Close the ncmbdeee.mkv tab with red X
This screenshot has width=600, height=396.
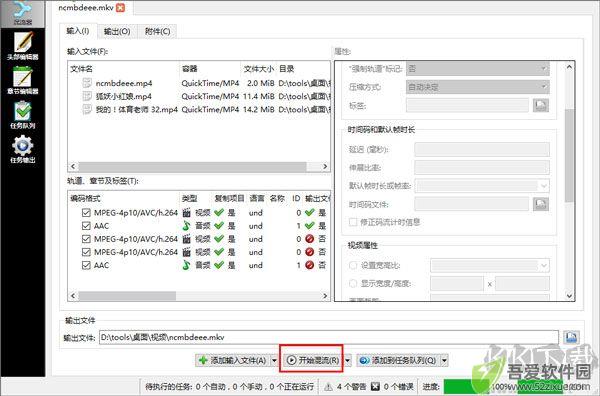[x=121, y=8]
